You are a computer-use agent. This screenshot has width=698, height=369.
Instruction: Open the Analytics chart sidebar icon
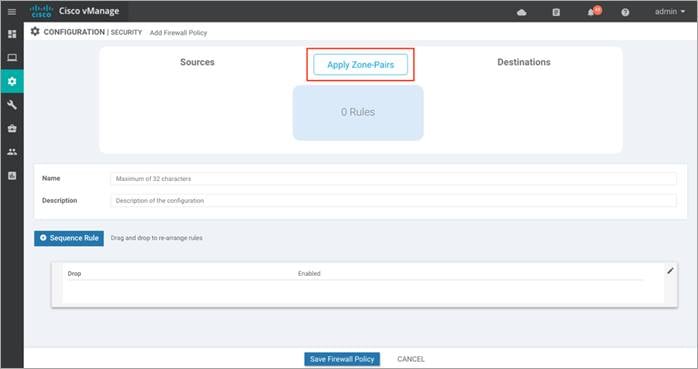tap(12, 175)
